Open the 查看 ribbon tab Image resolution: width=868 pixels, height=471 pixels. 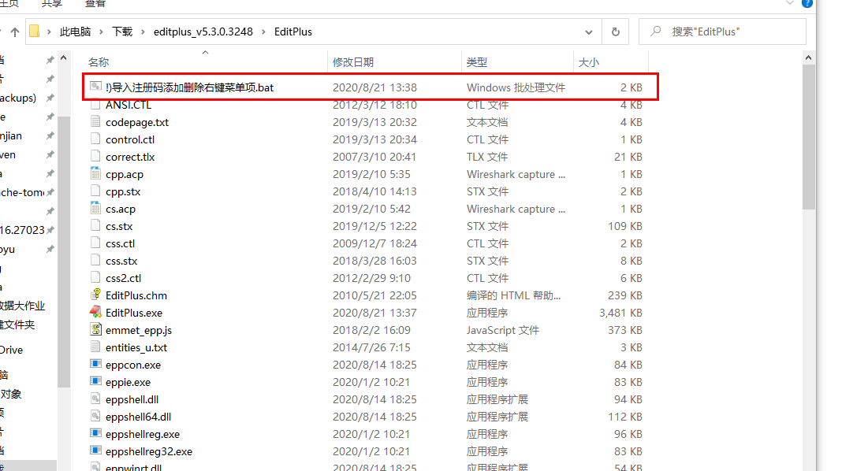click(x=95, y=4)
